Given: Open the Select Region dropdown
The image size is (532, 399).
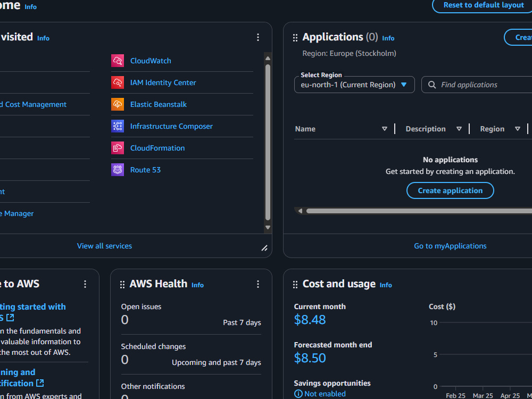Looking at the screenshot, I should coord(354,85).
